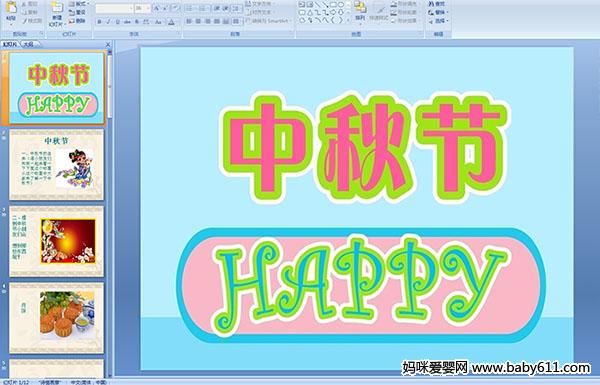The image size is (600, 385).
Task: Open the Select dropdown in editing group
Action: (438, 21)
